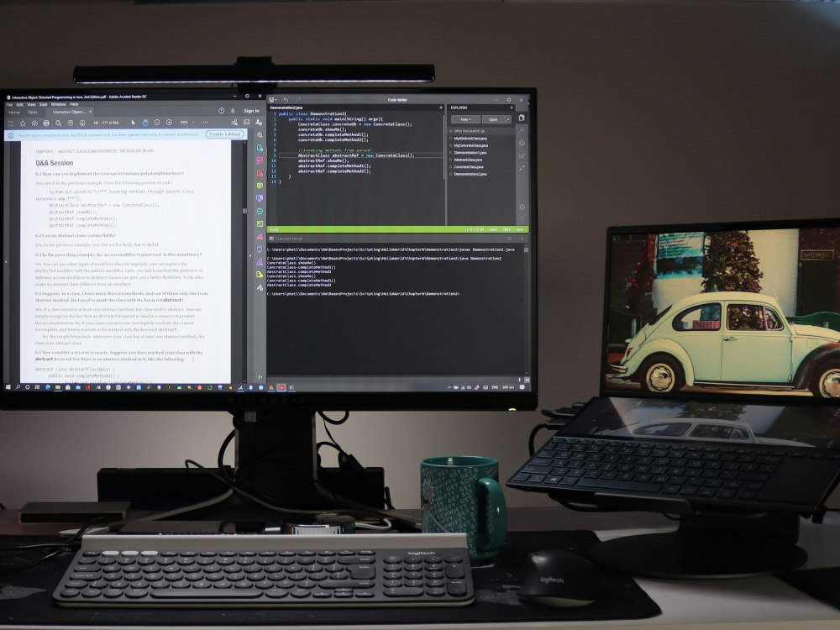Go to next page in Acrobat
840x630 pixels.
82,123
